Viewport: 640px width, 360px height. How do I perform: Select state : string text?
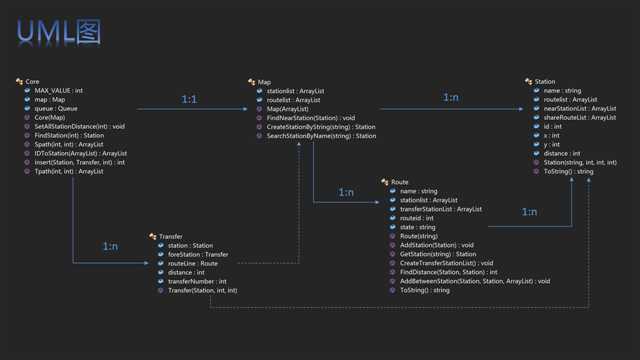[418, 227]
